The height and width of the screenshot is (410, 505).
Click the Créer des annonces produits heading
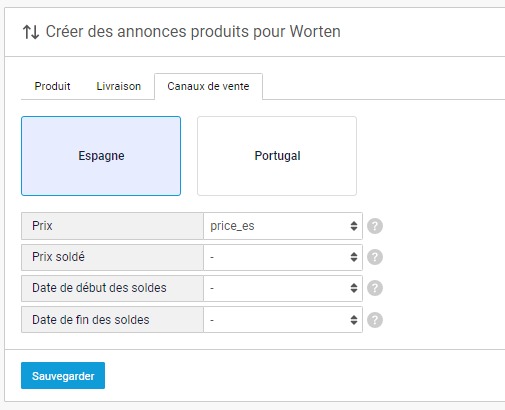pos(193,32)
